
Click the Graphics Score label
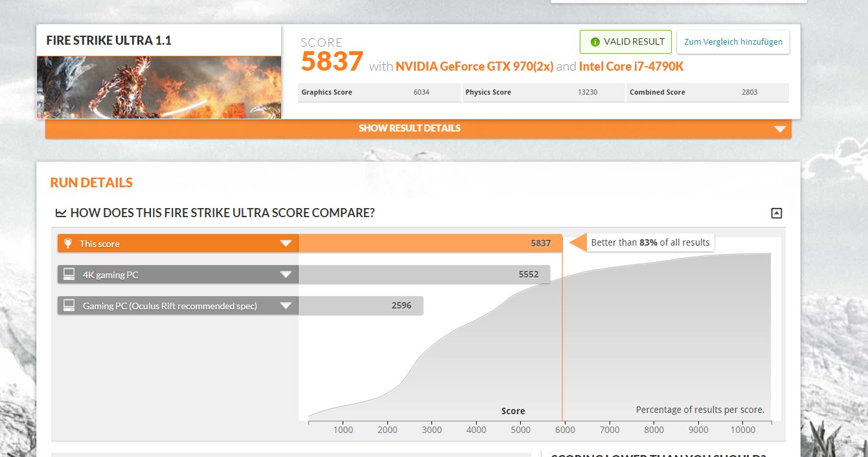pyautogui.click(x=326, y=92)
